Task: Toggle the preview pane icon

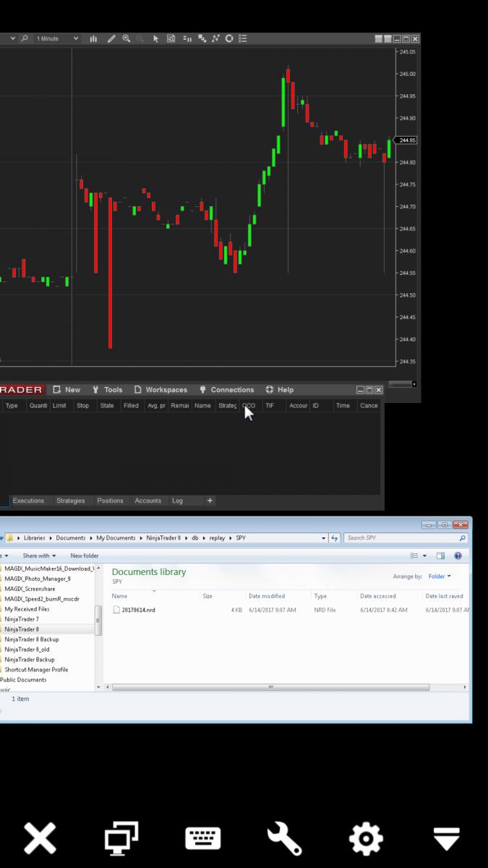Action: click(440, 556)
